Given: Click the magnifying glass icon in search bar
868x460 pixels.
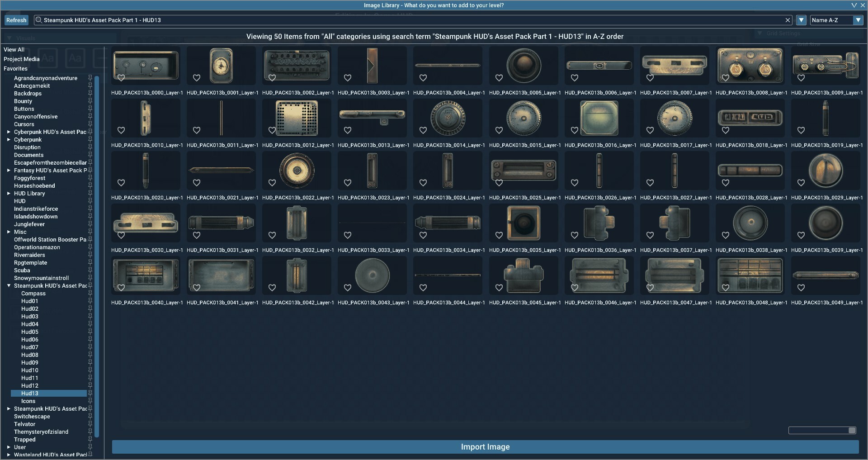Looking at the screenshot, I should (38, 20).
